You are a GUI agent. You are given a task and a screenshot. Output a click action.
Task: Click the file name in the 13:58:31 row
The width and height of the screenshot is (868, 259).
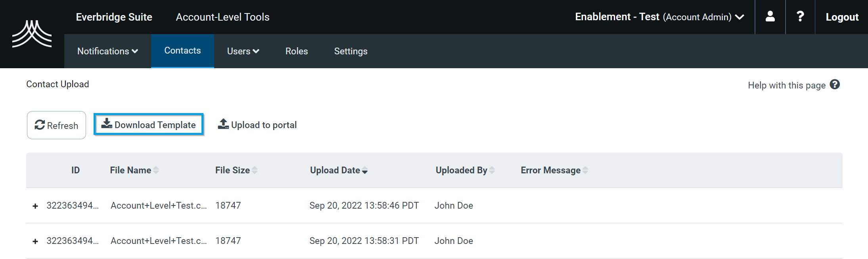point(159,241)
